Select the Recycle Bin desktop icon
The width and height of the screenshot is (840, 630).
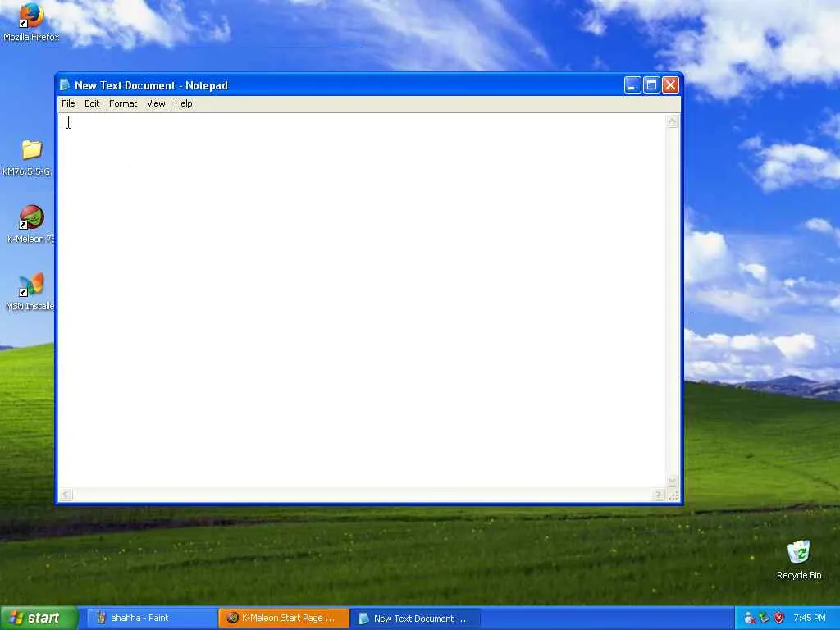click(x=799, y=560)
